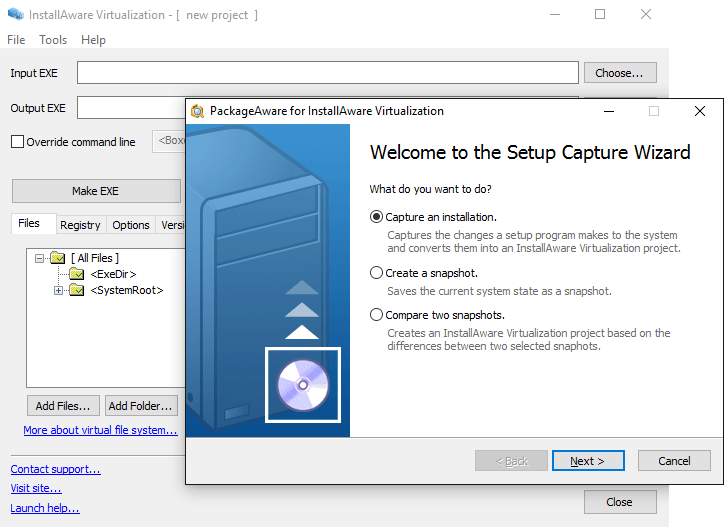Minimize the InstallAware Virtualization main window

click(555, 14)
